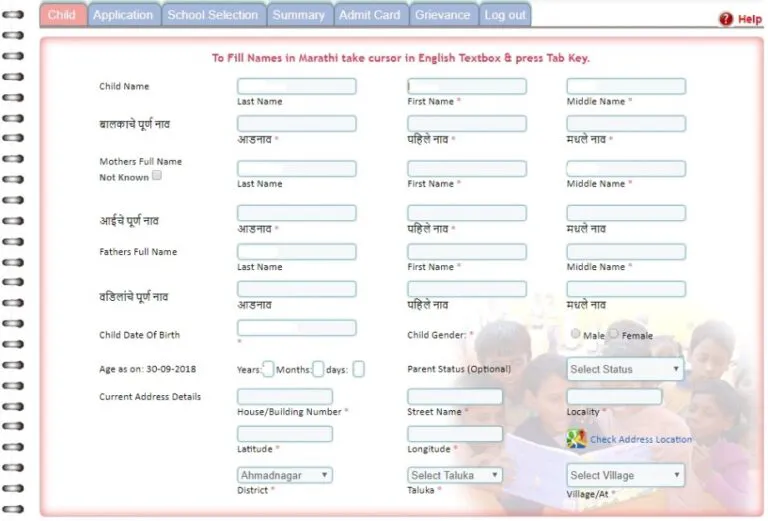The width and height of the screenshot is (768, 521).
Task: Open the Admit Card tab
Action: (370, 15)
